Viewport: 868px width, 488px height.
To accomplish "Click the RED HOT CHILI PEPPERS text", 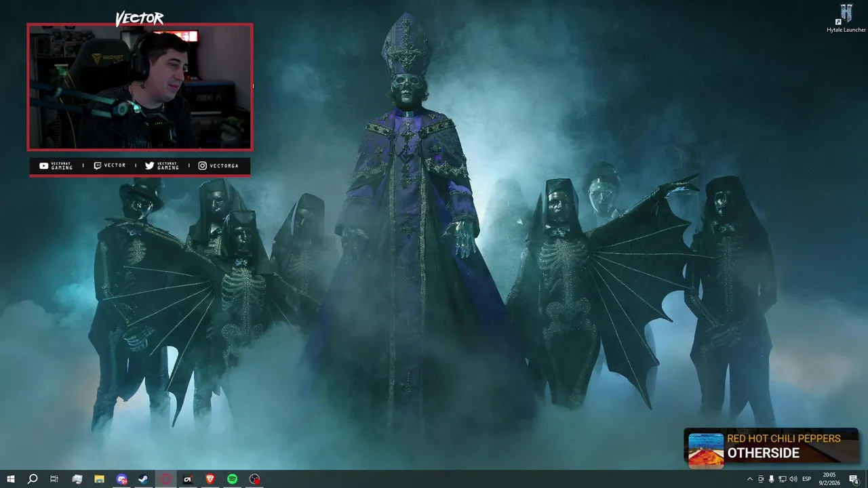I will 783,439.
